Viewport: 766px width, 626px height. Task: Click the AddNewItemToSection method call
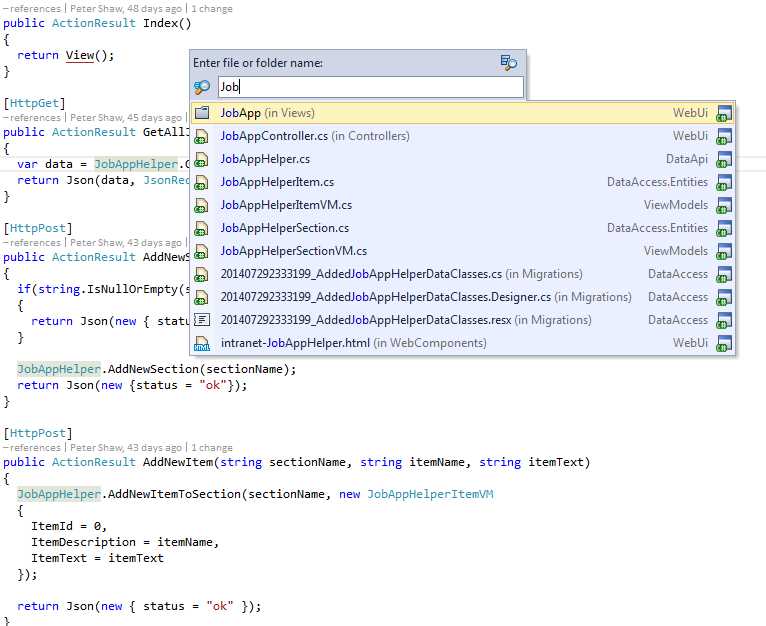174,494
